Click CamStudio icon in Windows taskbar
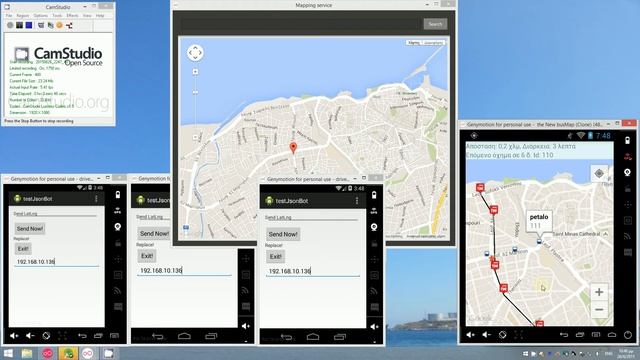640x360 pixels. (x=108, y=353)
